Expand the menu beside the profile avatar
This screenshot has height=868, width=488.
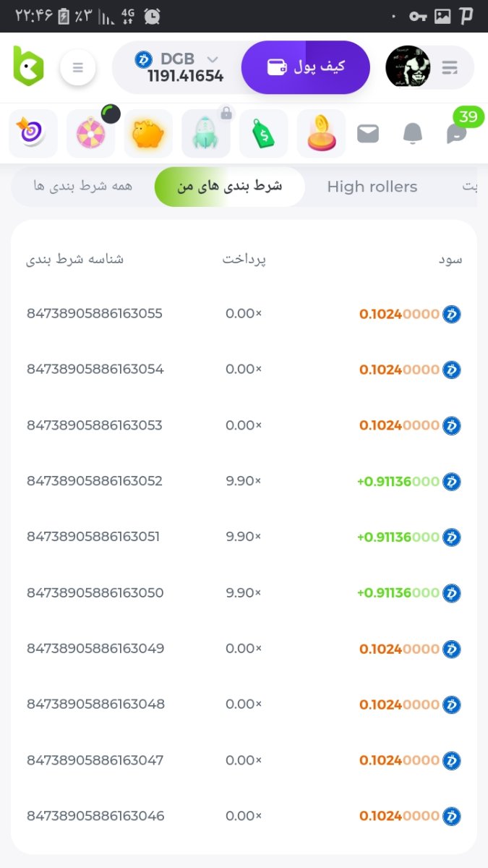(x=450, y=68)
